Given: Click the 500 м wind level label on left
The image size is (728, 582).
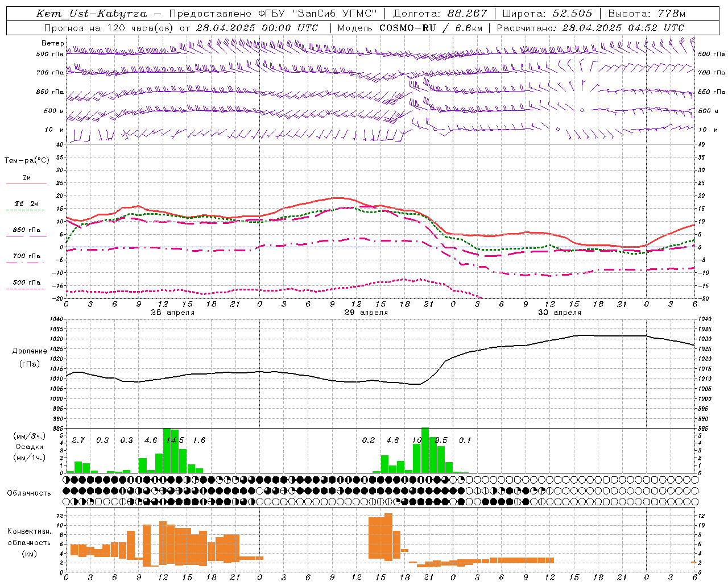Looking at the screenshot, I should coord(54,111).
